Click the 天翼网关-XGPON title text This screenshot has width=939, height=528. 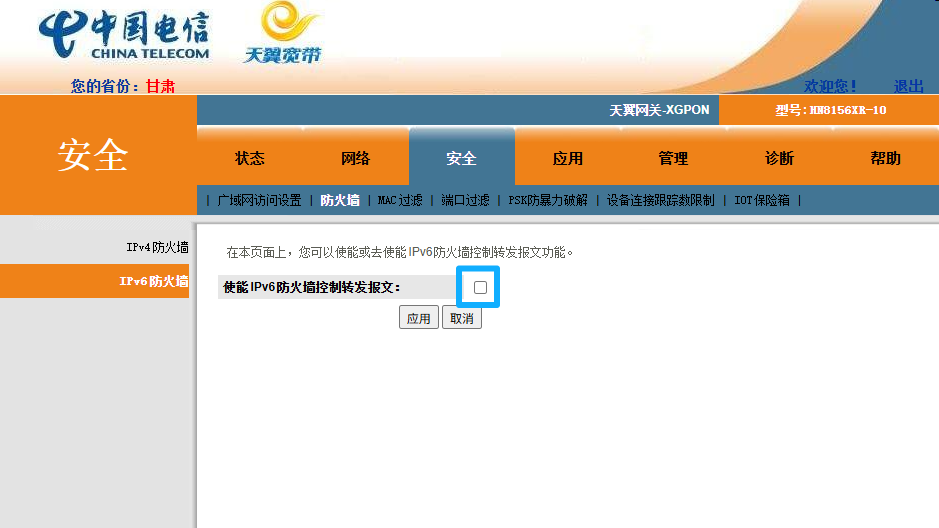659,110
